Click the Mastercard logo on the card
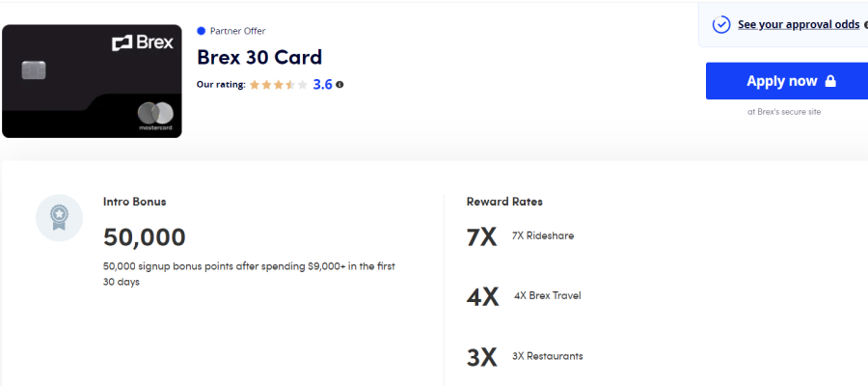Image resolution: width=868 pixels, height=386 pixels. click(155, 117)
